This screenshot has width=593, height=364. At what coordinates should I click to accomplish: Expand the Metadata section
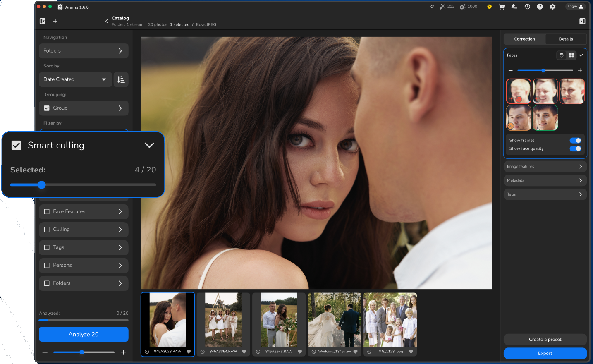(545, 180)
